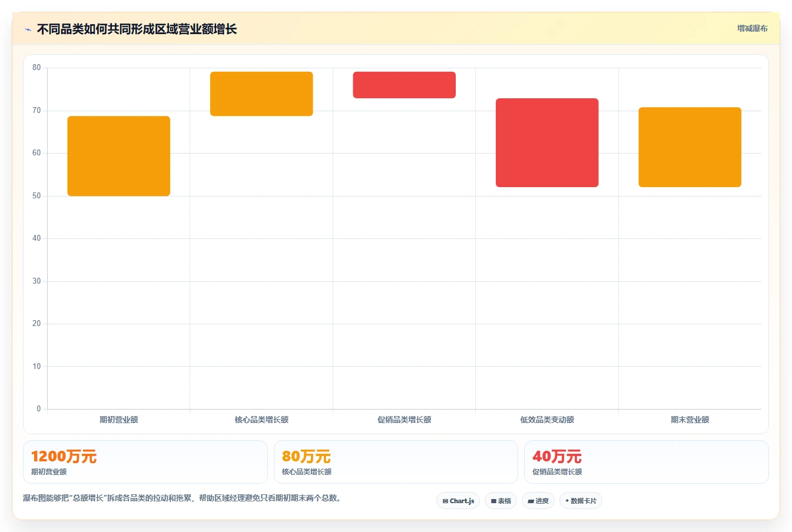Viewport: 792px width, 532px height.
Task: Click the footnote text starting 瀑布图能够把
Action: pyautogui.click(x=183, y=498)
